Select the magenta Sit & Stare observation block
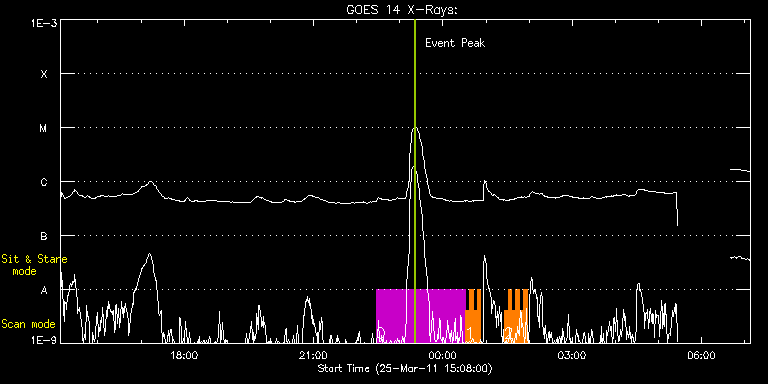Viewport: 768px width, 384px height. (x=421, y=316)
